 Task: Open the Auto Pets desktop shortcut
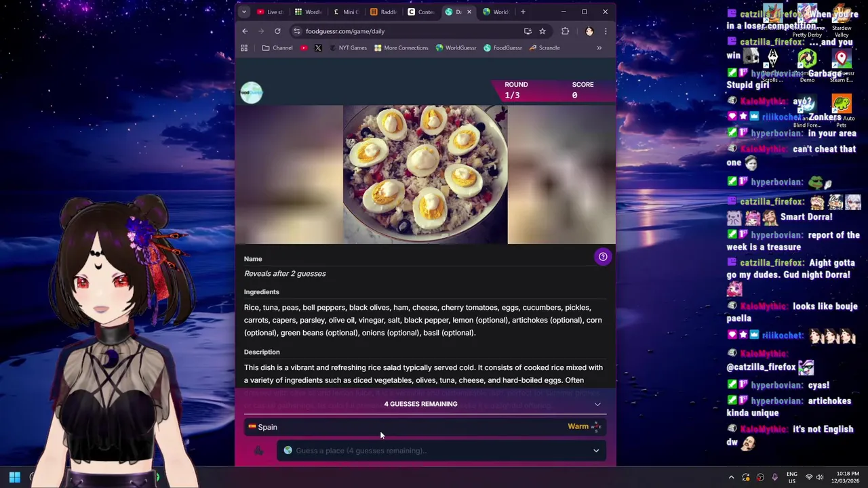842,111
